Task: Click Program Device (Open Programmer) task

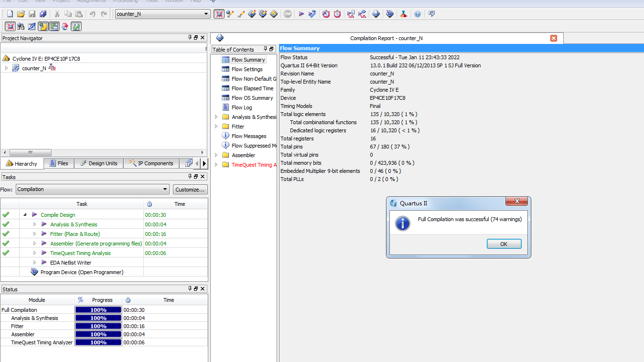Action: pos(82,272)
